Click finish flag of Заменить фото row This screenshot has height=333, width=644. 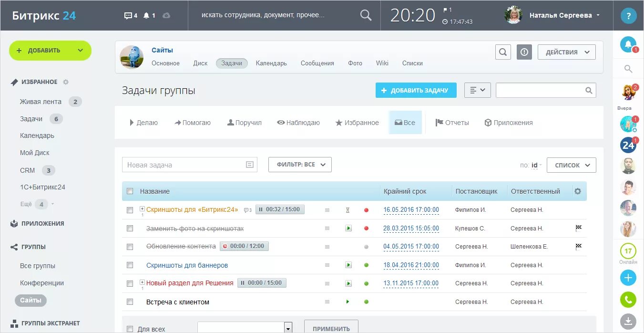(579, 228)
